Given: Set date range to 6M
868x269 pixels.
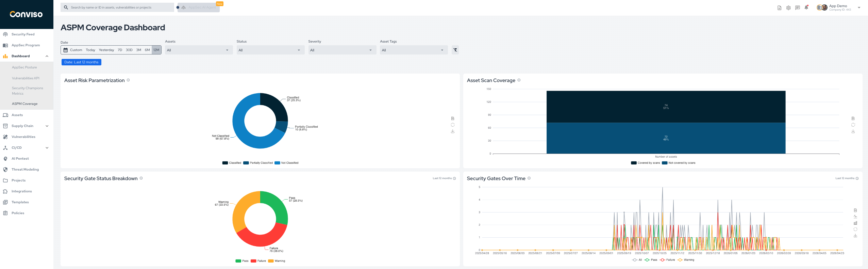Looking at the screenshot, I should pos(147,50).
